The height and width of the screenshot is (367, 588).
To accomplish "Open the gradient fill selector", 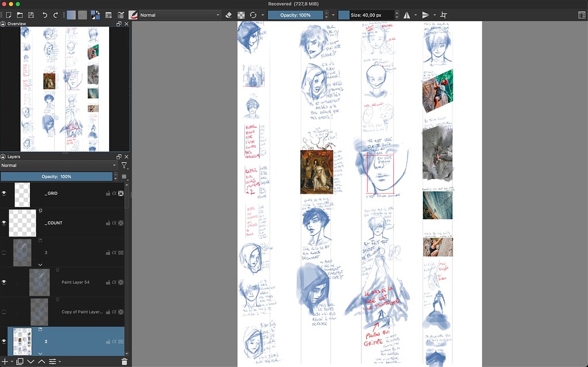I will (71, 15).
